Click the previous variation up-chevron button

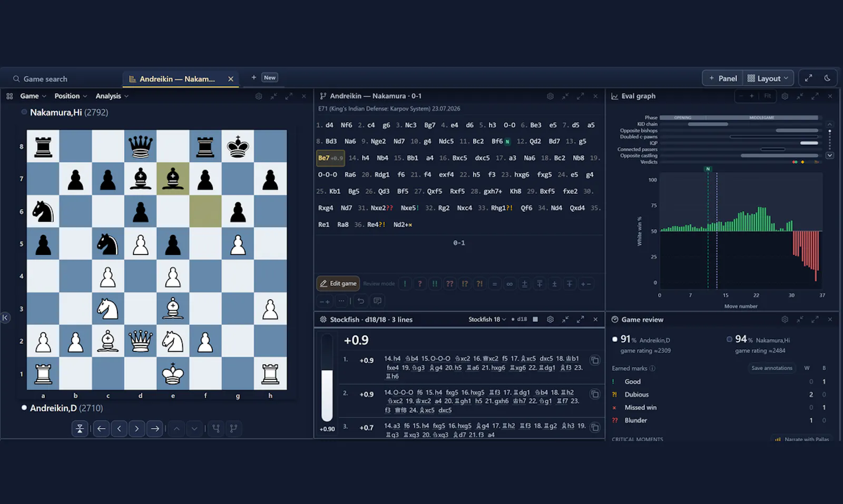177,429
